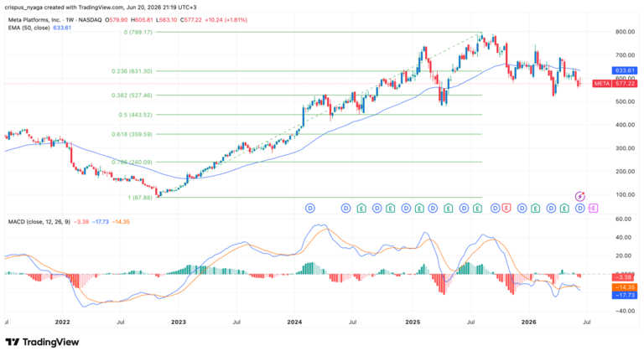Select the MACD (close, 12, 26, 9) legend
644x356 pixels.
[x=39, y=222]
